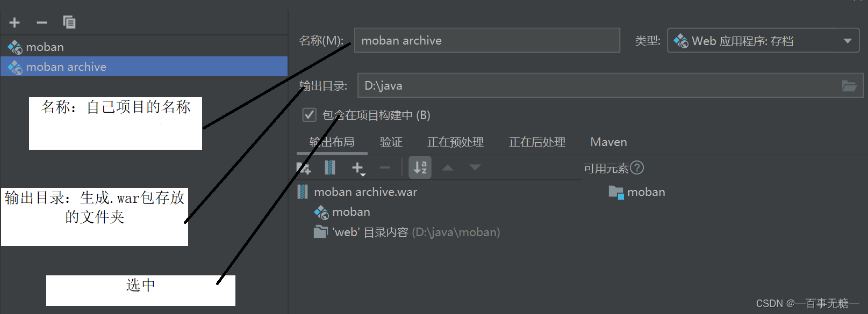Add a new artifact with plus icon
This screenshot has width=868, height=314.
tap(15, 23)
